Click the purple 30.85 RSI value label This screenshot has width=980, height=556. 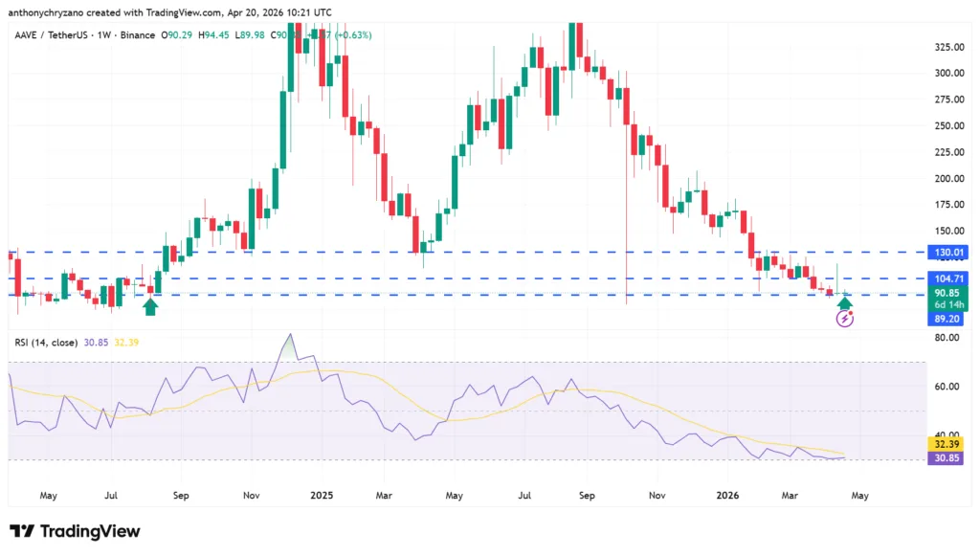click(947, 459)
